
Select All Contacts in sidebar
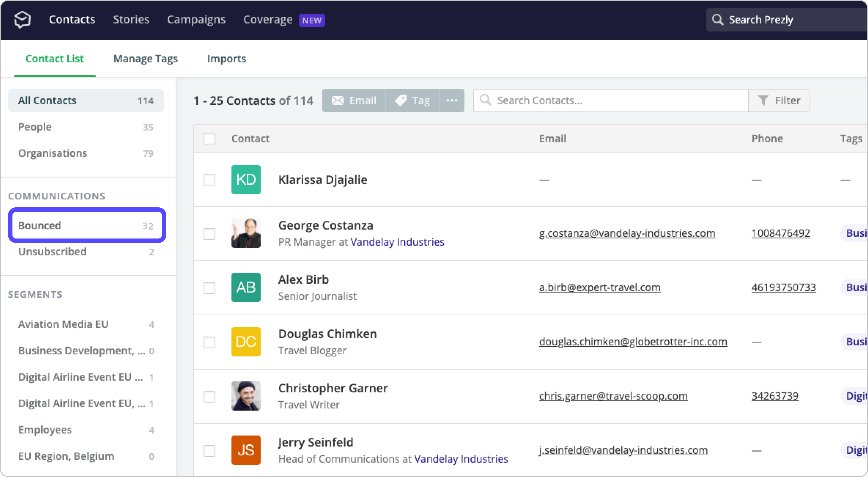(86, 101)
